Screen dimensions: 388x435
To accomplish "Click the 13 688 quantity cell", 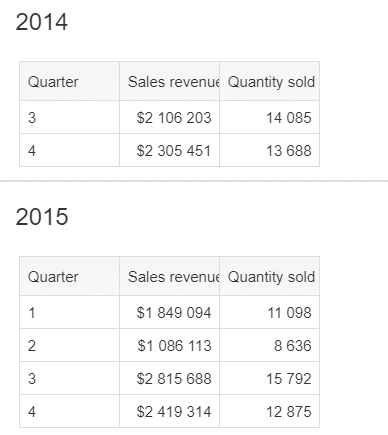I will pos(269,150).
